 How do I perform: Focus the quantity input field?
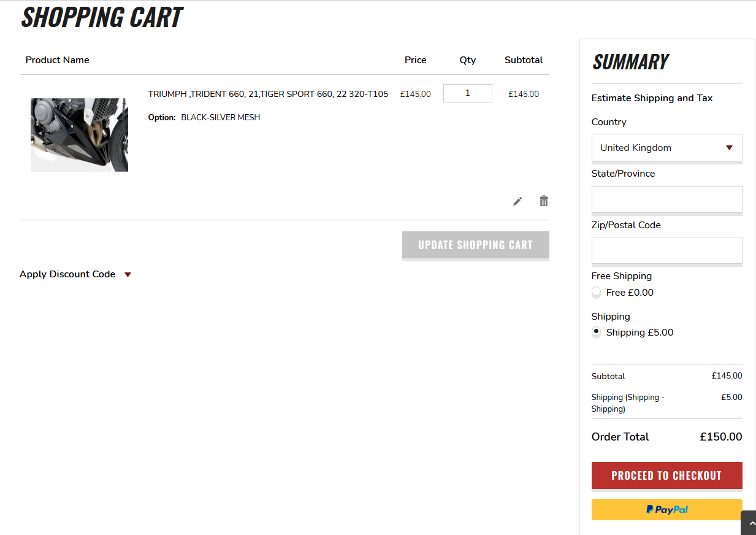click(467, 93)
